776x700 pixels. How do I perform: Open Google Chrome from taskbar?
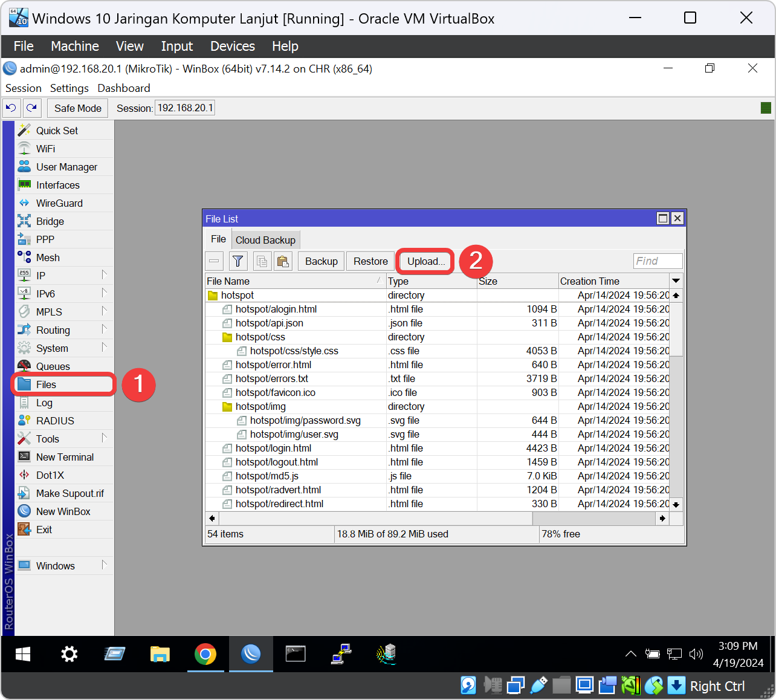click(x=205, y=654)
